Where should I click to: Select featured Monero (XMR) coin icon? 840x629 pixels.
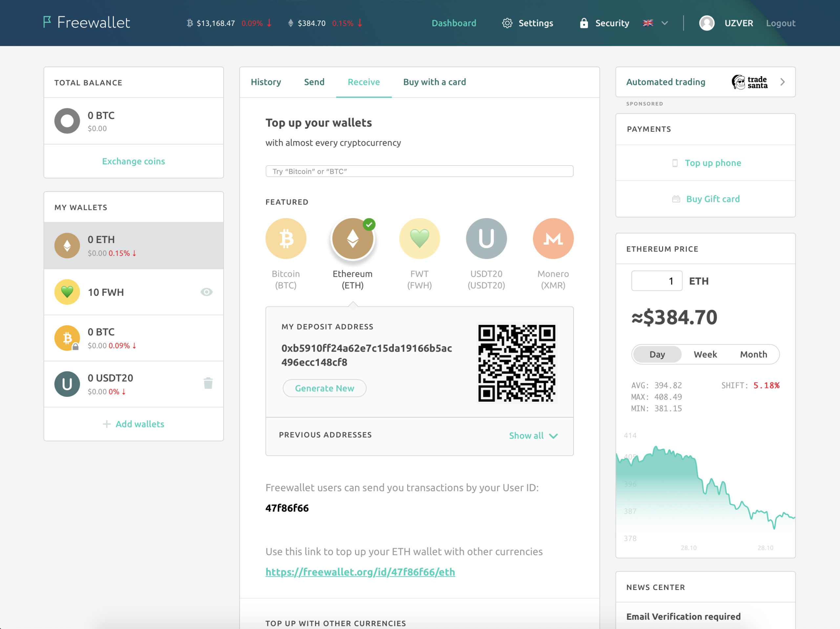coord(553,239)
